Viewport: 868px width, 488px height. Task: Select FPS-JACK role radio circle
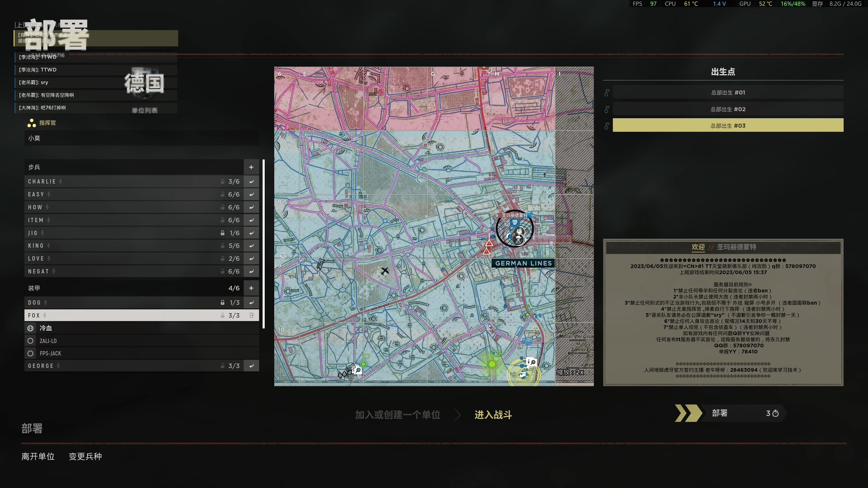click(31, 353)
